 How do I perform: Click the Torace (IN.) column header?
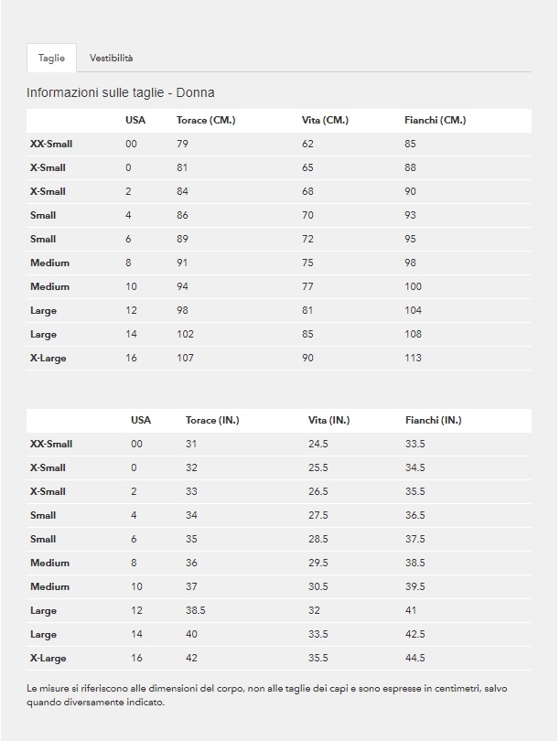tap(212, 421)
